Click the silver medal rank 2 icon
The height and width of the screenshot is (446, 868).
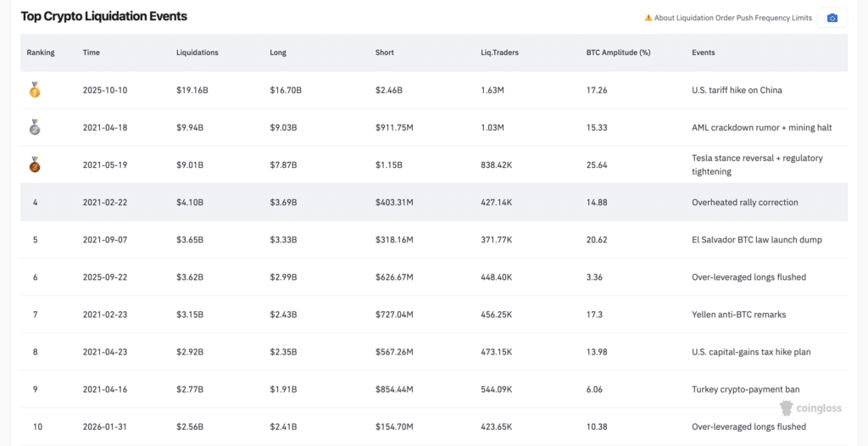point(34,127)
